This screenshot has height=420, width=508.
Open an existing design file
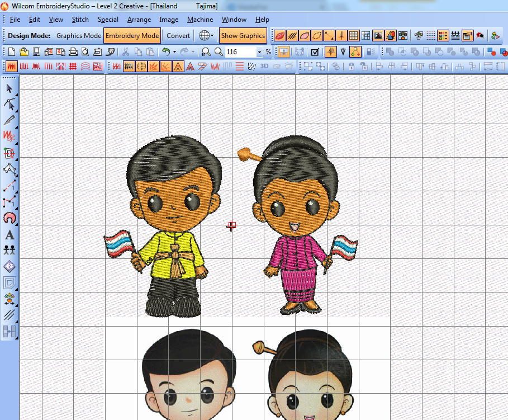tap(24, 52)
